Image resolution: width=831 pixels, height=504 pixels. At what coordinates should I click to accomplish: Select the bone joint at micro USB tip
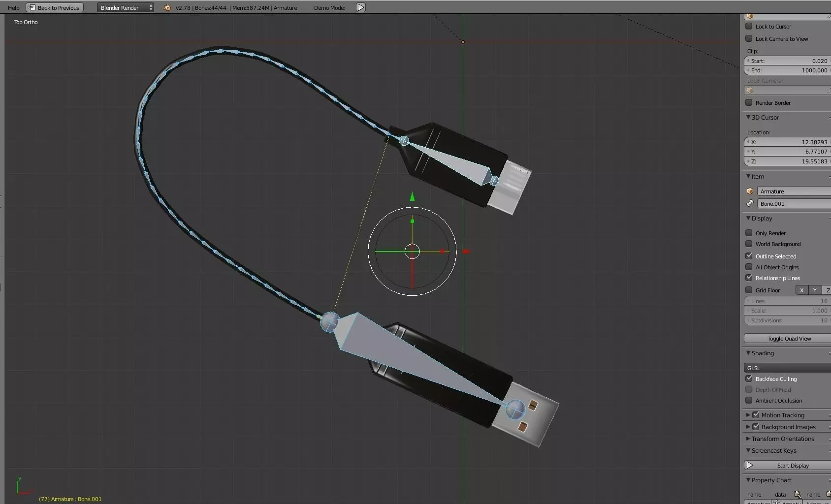pyautogui.click(x=494, y=181)
